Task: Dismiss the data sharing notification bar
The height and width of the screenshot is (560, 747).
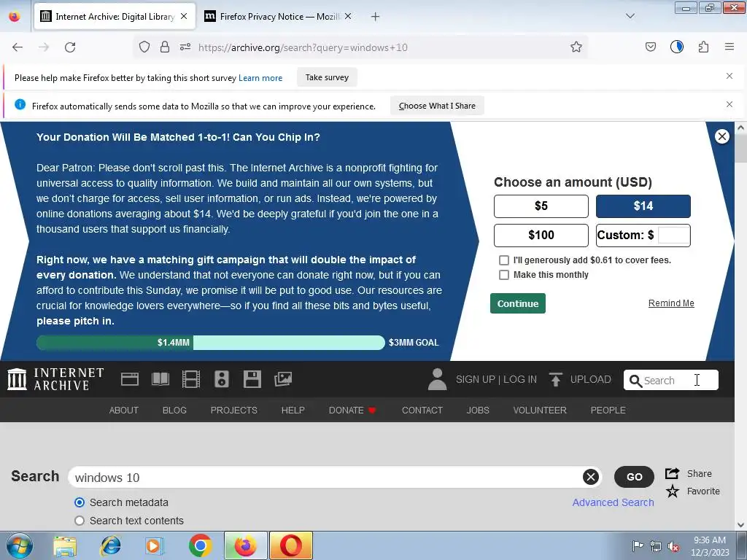Action: 729,104
